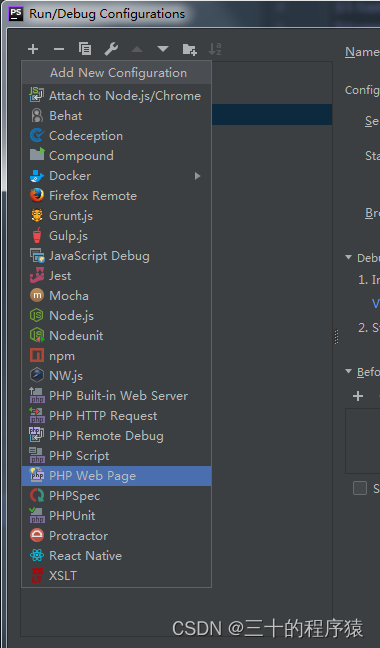This screenshot has width=380, height=648.
Task: Choose PHP Web Page from the list
Action: point(116,476)
